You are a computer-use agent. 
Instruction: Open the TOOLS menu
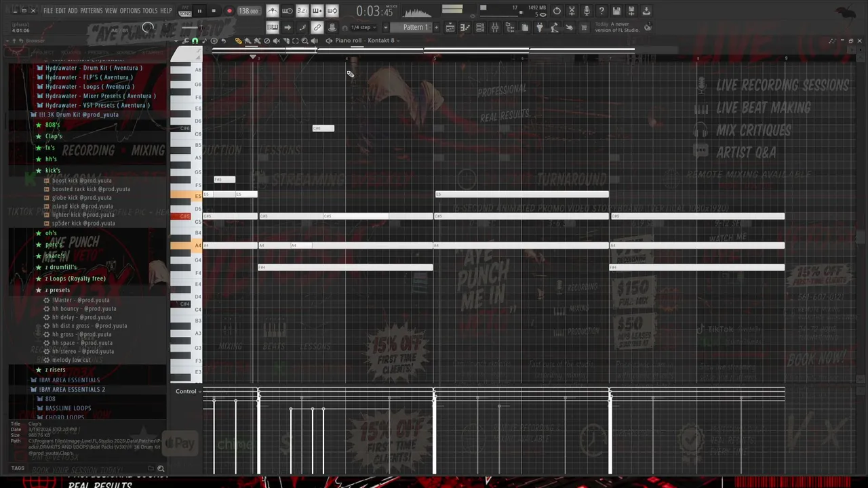(150, 11)
